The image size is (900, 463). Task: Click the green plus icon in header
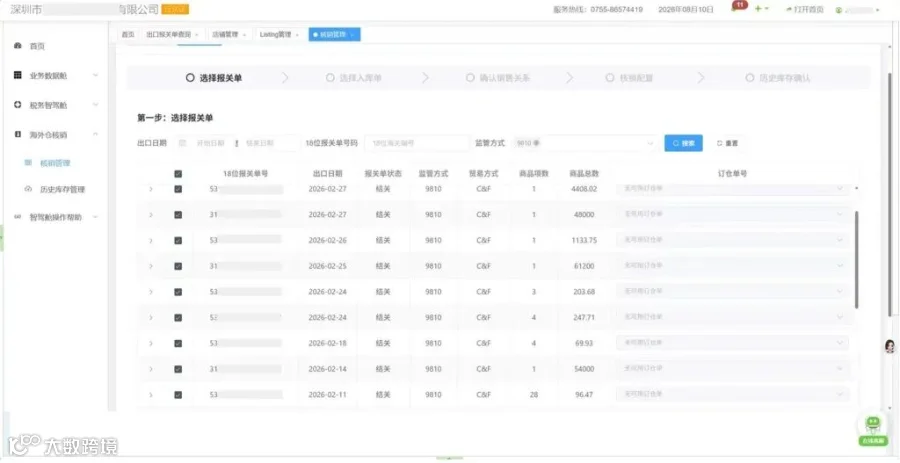coord(758,9)
